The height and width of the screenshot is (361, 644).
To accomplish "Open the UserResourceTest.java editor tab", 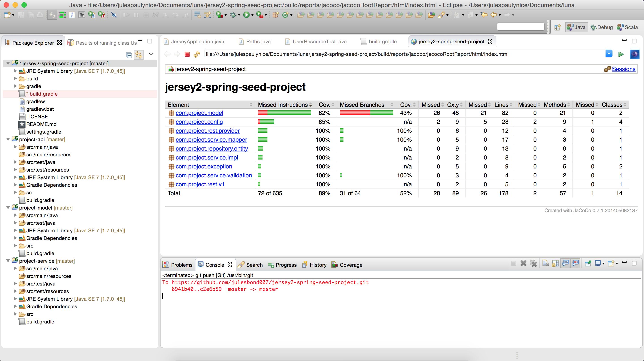I will pyautogui.click(x=319, y=42).
